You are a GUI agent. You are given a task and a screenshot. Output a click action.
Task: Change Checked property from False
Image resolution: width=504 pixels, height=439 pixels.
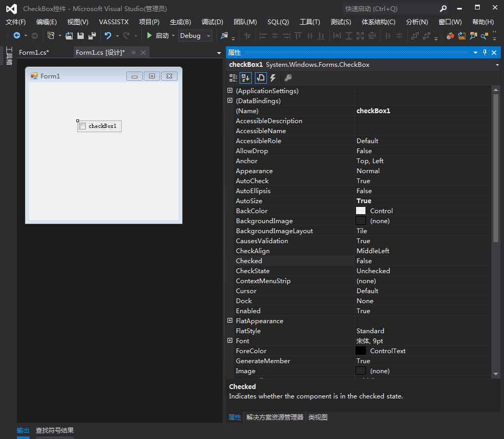pos(395,261)
